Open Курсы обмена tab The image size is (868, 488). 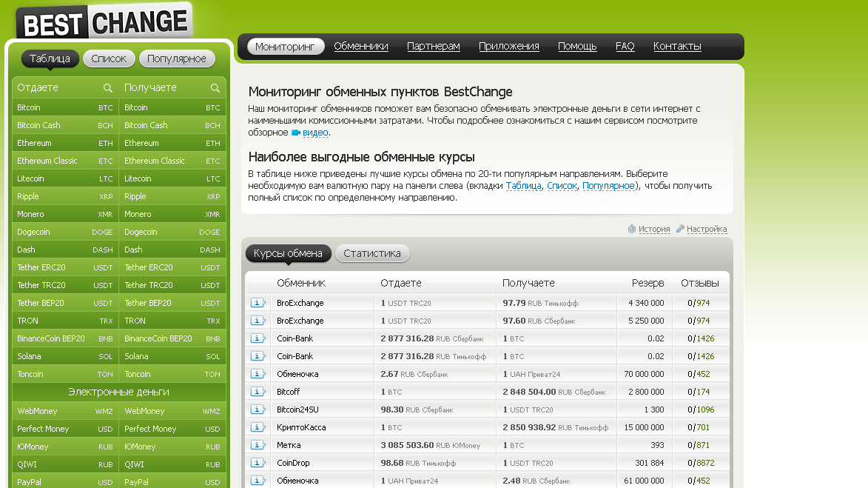(x=288, y=253)
